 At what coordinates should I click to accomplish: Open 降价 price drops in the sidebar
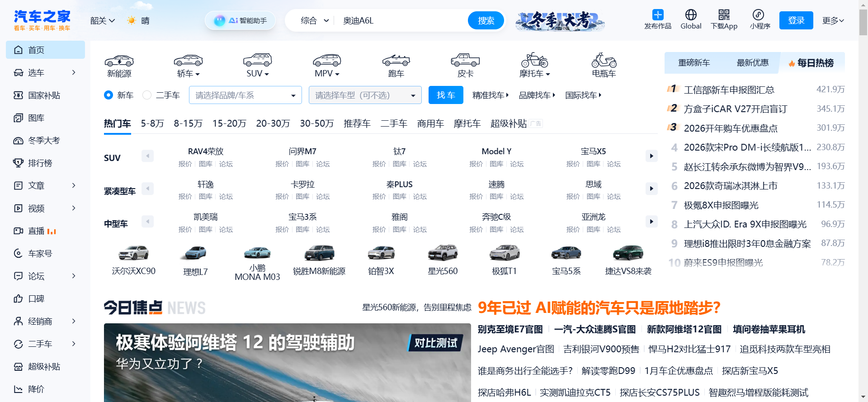pos(45,389)
